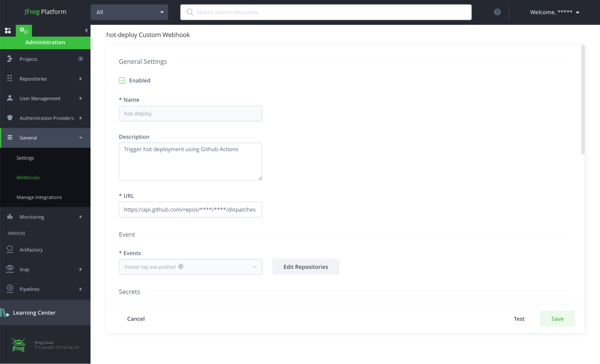Select the Administration gears icon
Image resolution: width=600 pixels, height=364 pixels.
tap(24, 31)
